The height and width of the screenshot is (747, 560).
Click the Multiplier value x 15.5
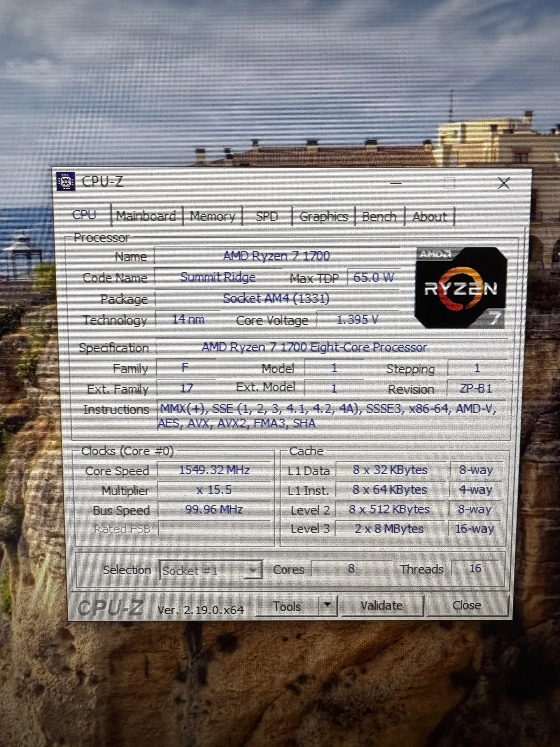click(214, 489)
